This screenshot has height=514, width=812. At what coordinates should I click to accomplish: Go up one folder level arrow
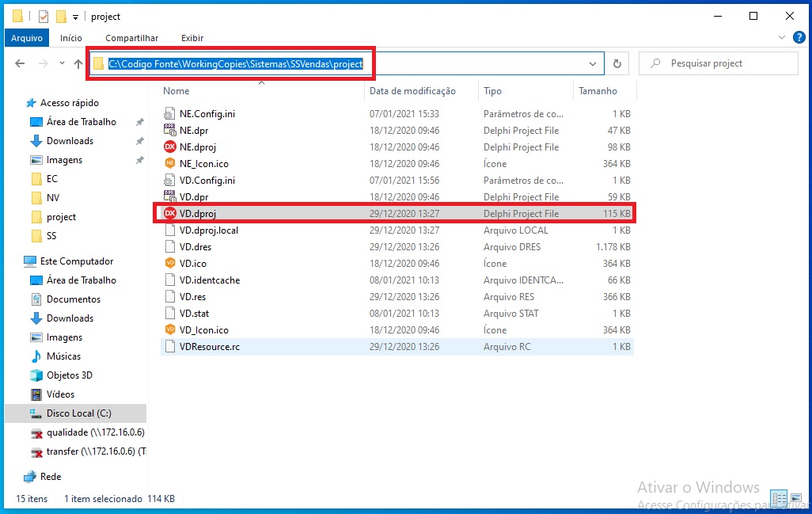tap(78, 64)
